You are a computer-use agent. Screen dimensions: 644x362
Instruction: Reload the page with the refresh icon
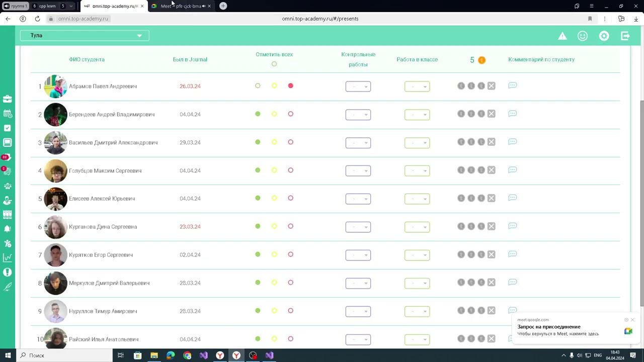coord(37,19)
